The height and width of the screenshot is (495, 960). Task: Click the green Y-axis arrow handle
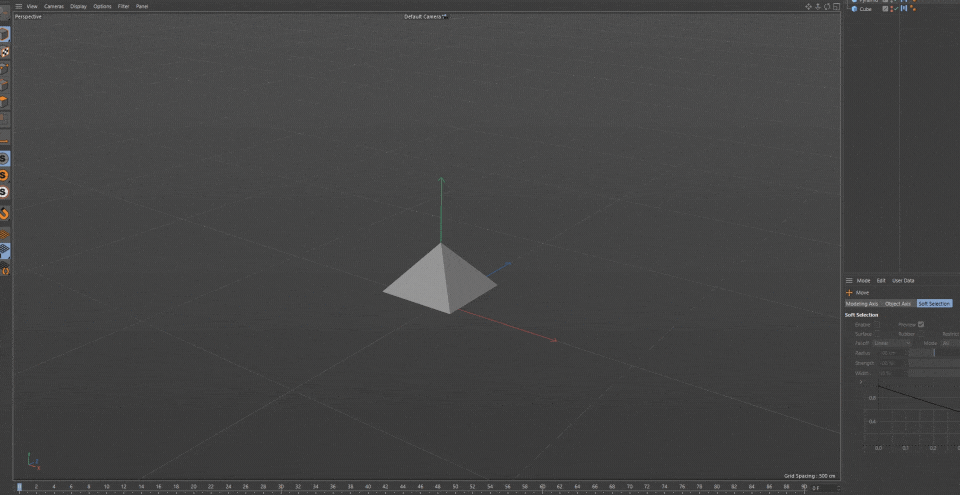(441, 181)
